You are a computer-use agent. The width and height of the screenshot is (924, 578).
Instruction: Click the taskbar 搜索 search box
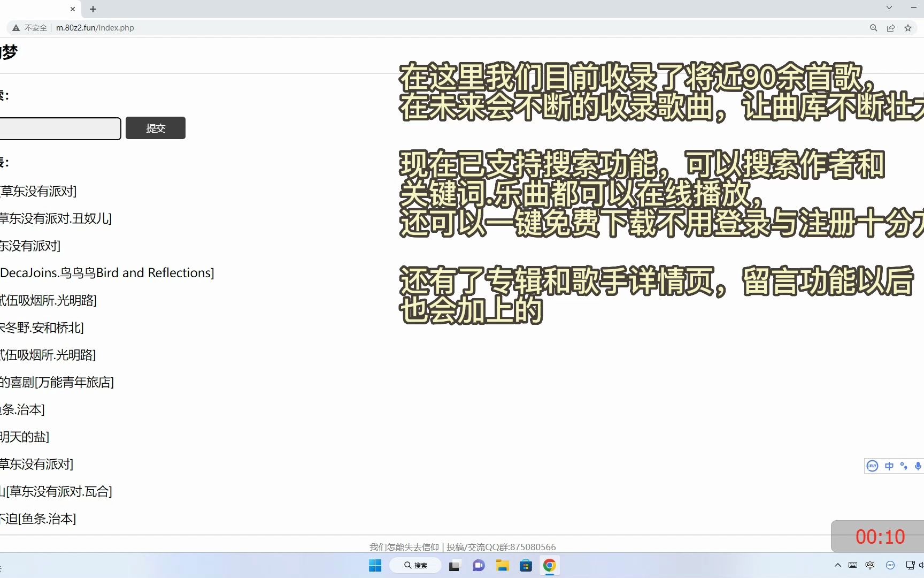(415, 565)
